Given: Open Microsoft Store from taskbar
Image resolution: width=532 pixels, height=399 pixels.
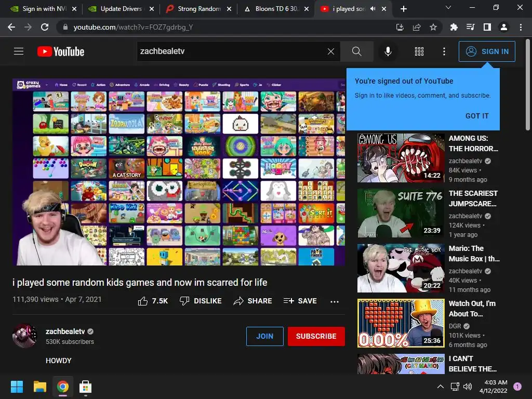Looking at the screenshot, I should tap(86, 387).
